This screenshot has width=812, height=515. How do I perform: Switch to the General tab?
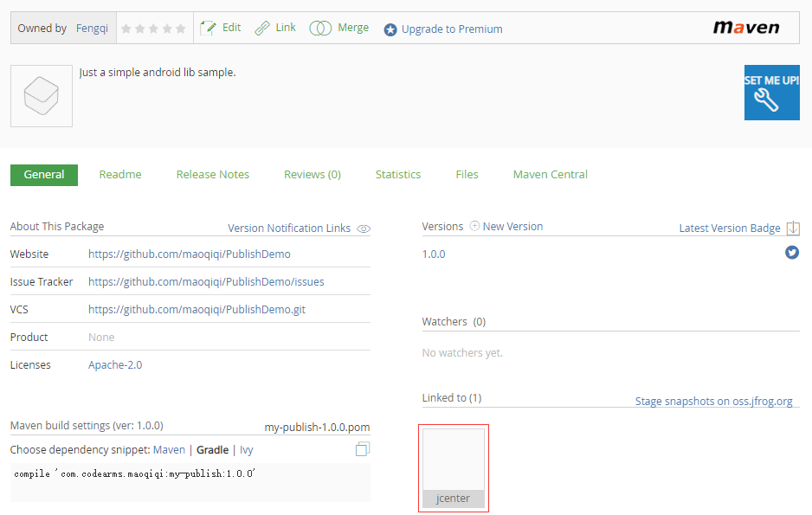click(44, 175)
